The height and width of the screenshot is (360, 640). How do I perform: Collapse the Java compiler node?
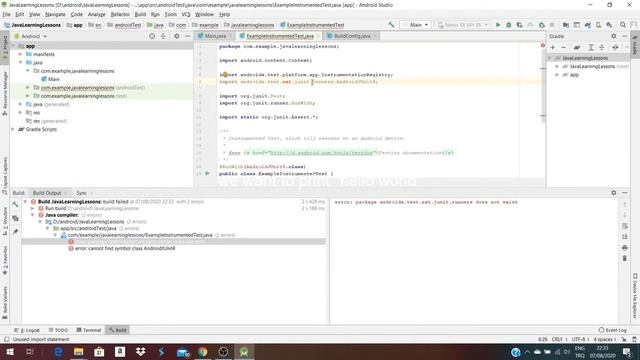33,215
